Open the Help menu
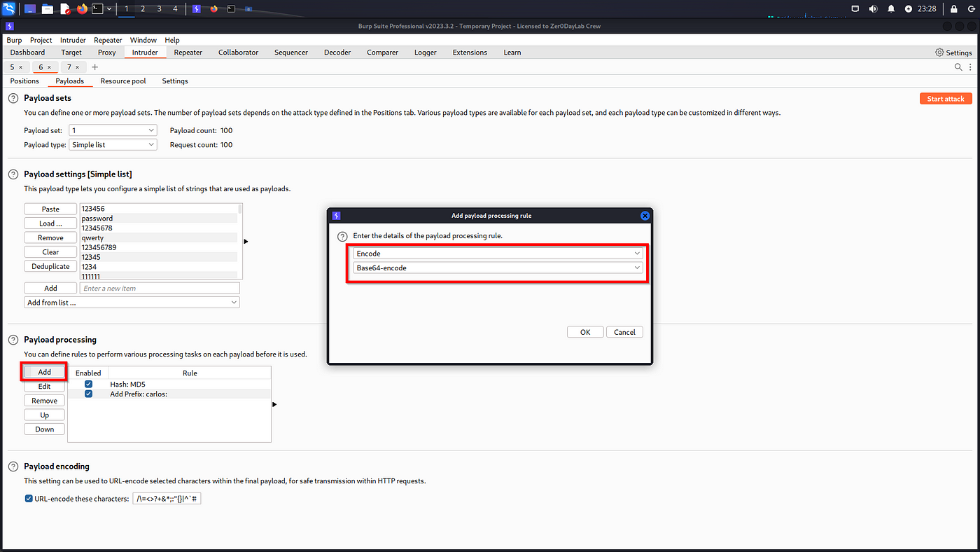Image resolution: width=980 pixels, height=552 pixels. tap(172, 40)
